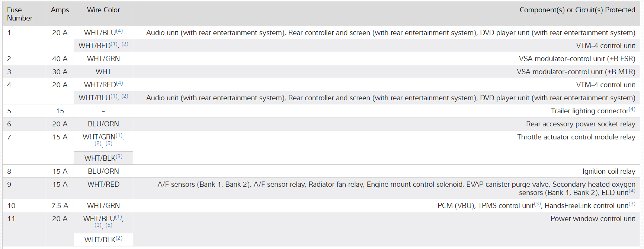Select the 40 A amps cell
Viewport: 644px width, 249px height.
click(60, 59)
